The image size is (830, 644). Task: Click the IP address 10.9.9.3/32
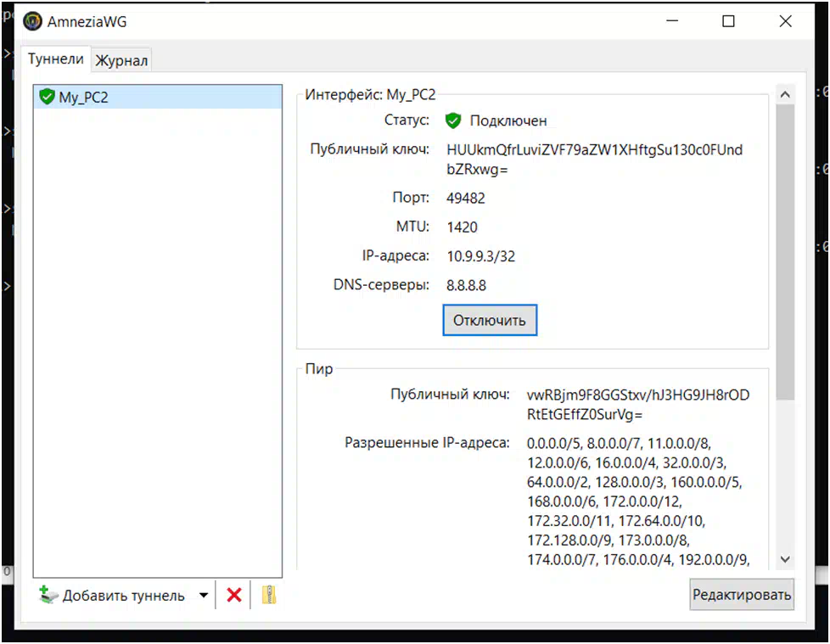pos(480,256)
